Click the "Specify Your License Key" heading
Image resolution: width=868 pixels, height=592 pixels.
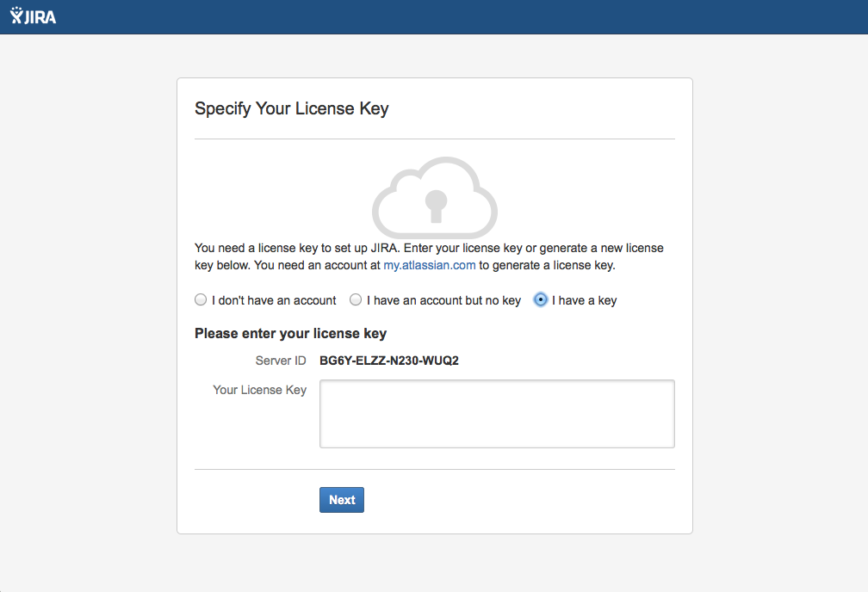pyautogui.click(x=292, y=108)
